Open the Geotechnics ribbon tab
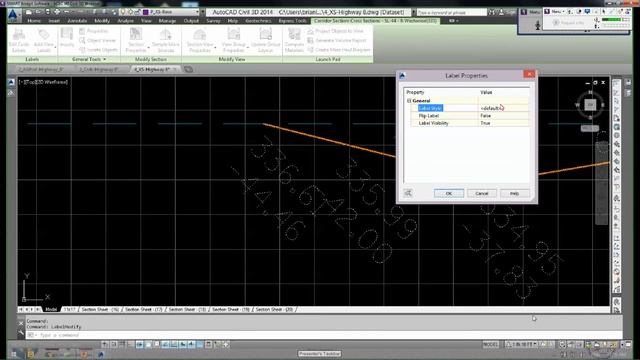This screenshot has height=360, width=640. point(258,20)
